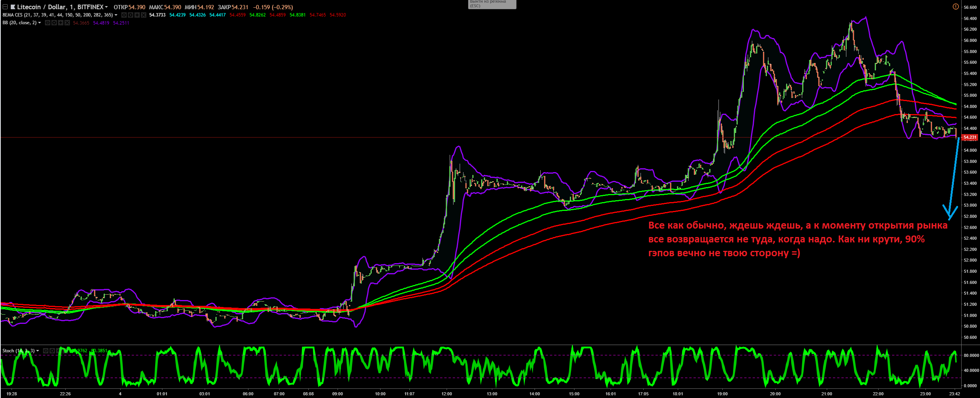Open settings gear of the BB indicator

click(54, 23)
